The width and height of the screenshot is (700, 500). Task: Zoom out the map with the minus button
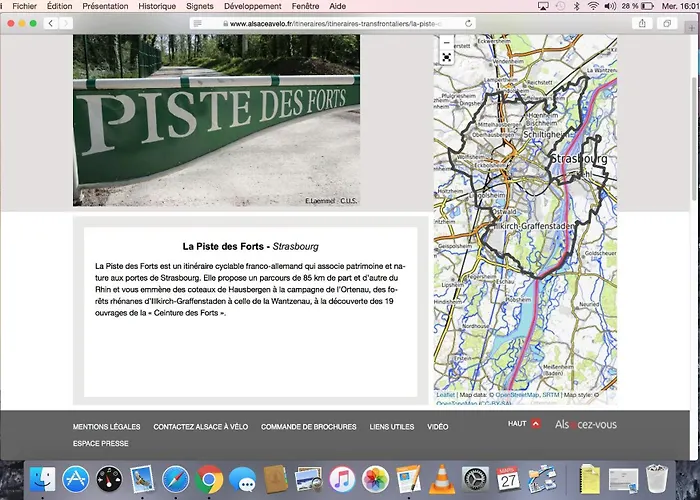[446, 43]
